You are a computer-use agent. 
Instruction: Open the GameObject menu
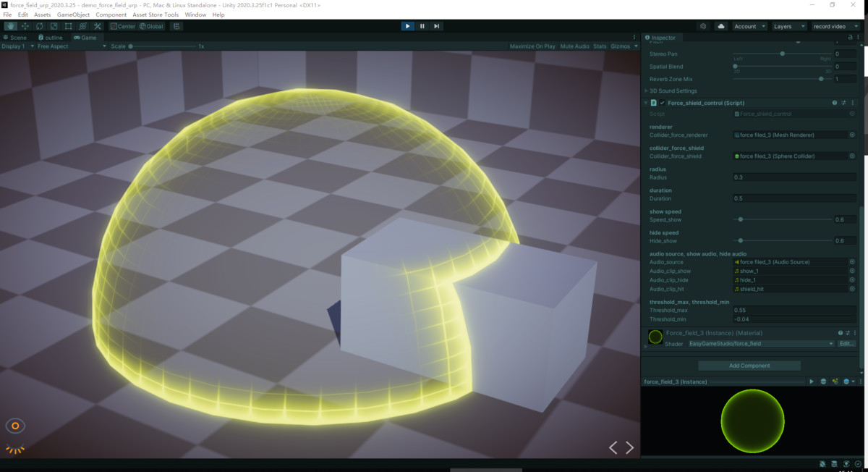click(73, 14)
